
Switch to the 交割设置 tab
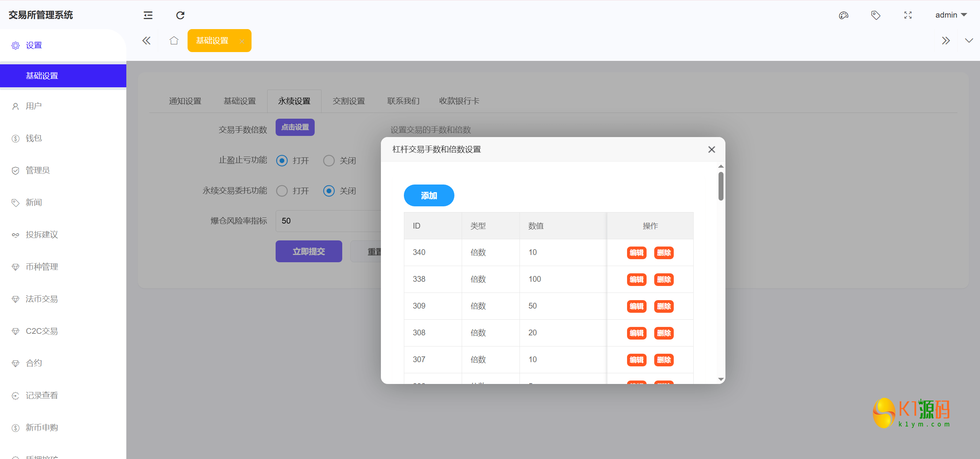tap(348, 101)
